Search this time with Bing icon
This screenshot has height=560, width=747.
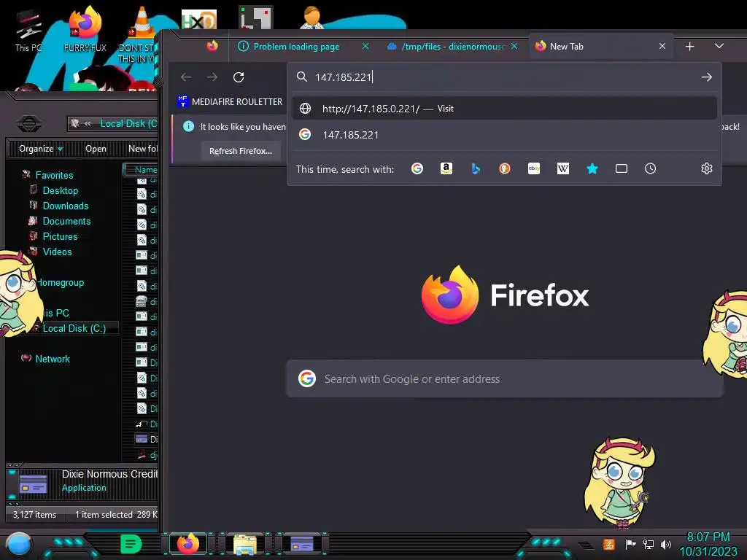point(476,168)
